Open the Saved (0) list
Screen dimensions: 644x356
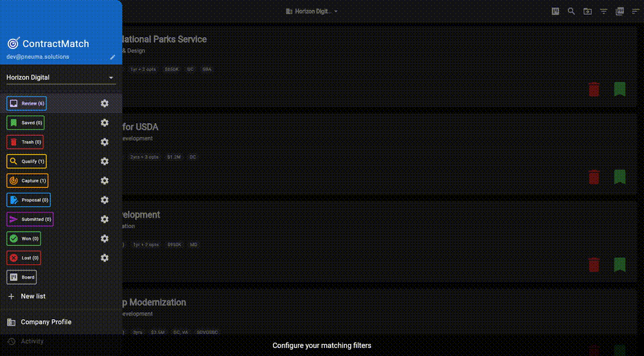click(x=25, y=123)
